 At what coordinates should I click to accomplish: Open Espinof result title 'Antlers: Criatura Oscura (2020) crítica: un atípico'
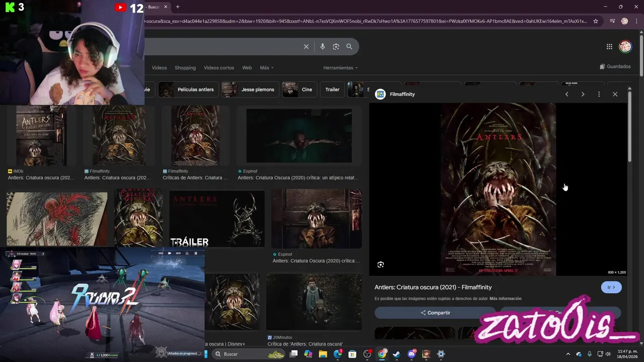coord(298,177)
